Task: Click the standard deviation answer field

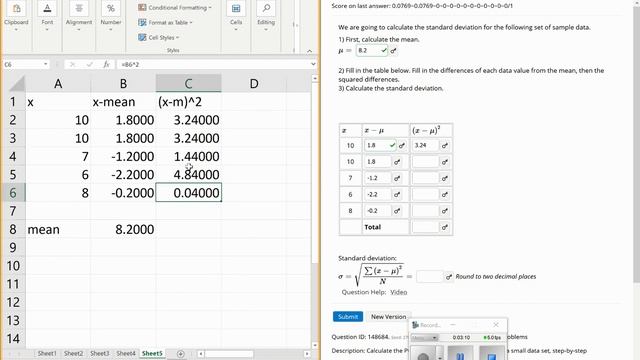Action: 430,276
